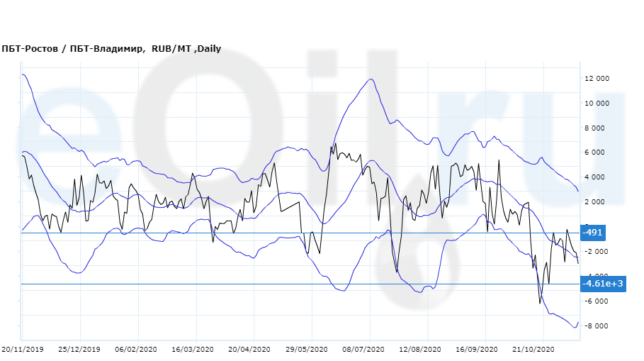644x361 pixels.
Task: Click the chart title ПБТ-Ростов / ПБТ-Владимир
Action: point(111,49)
